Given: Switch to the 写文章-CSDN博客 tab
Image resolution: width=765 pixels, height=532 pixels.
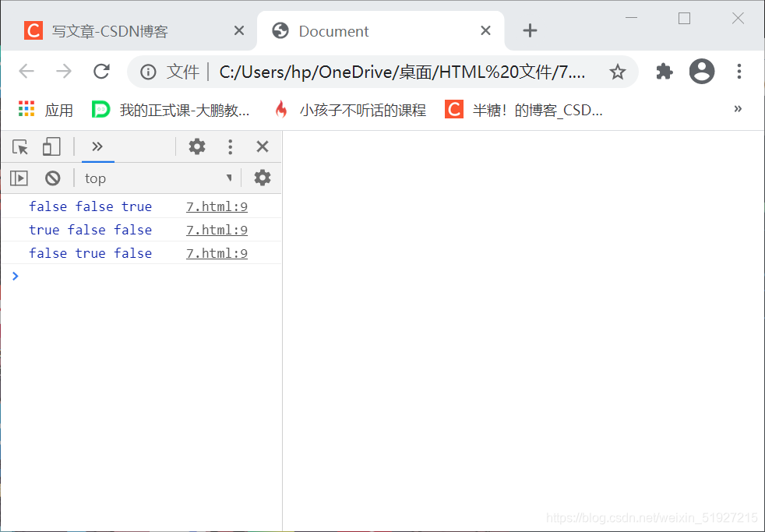Looking at the screenshot, I should [x=125, y=30].
